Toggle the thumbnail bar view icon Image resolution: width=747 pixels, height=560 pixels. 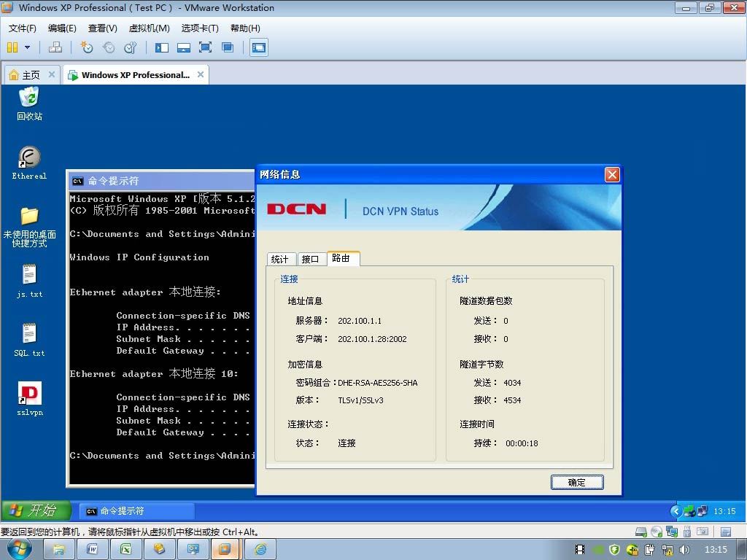click(183, 47)
